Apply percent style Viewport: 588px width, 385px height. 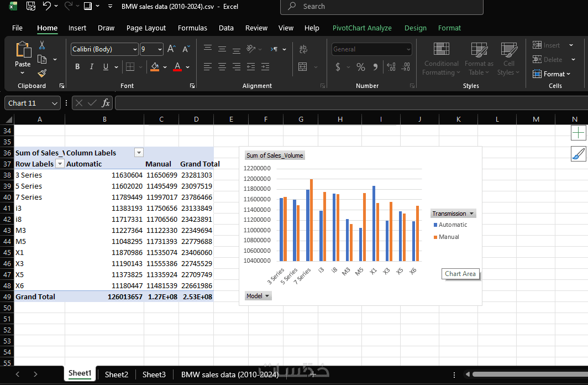361,67
